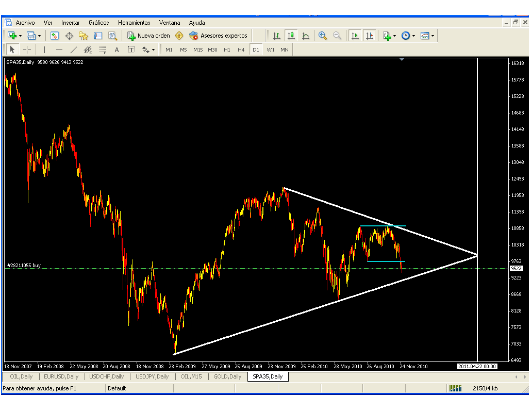Select the crosshair tool
Image resolution: width=532 pixels, height=395 pixels.
[x=27, y=50]
